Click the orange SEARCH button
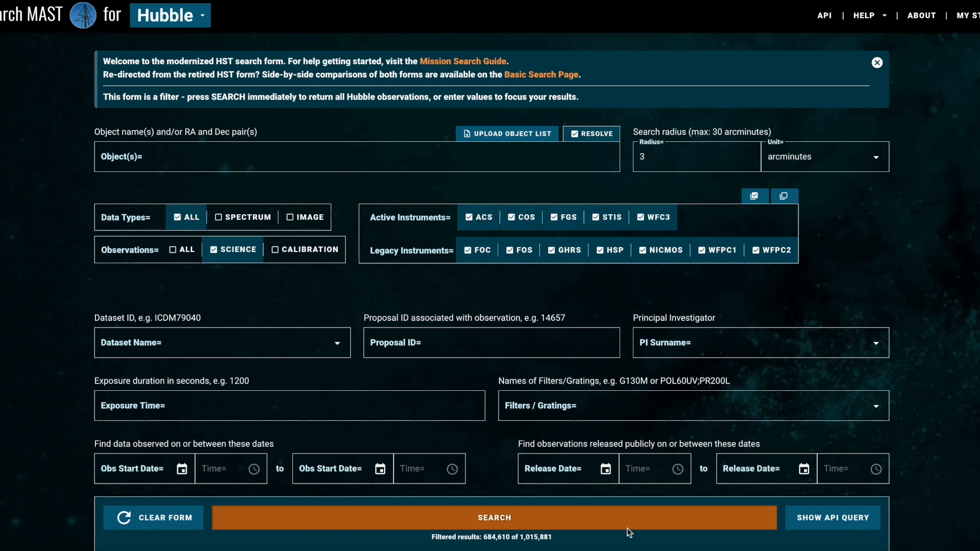Viewport: 980px width, 551px height. click(x=494, y=517)
